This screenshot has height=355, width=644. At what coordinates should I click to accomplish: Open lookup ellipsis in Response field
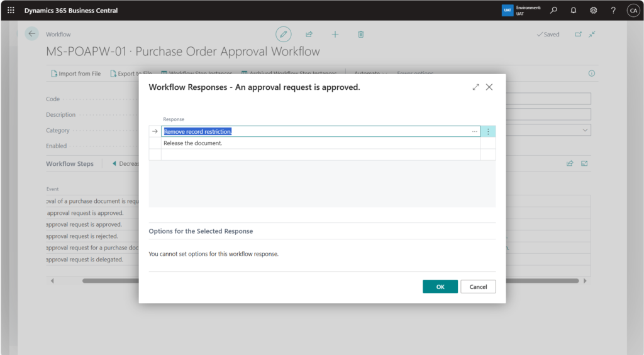coord(475,131)
